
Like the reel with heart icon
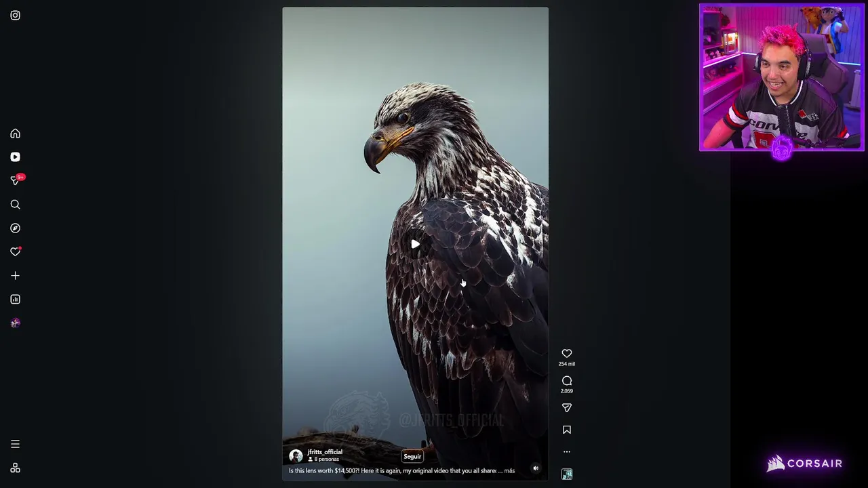[567, 353]
